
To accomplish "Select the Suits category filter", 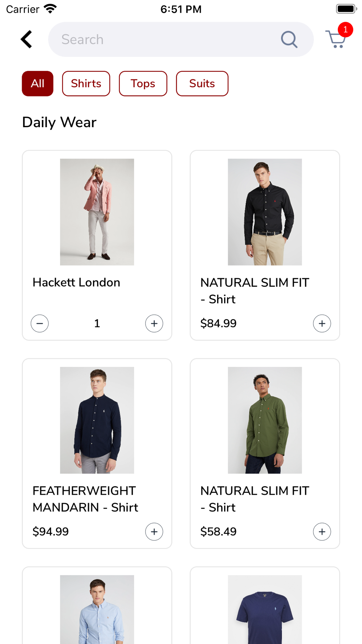I will coord(202,84).
